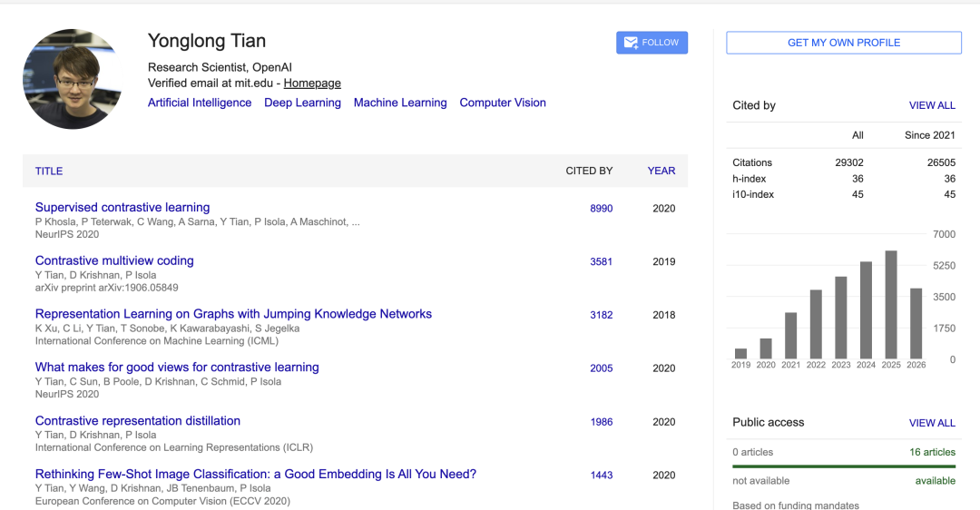Click authors line starting P Khosla

(x=198, y=221)
